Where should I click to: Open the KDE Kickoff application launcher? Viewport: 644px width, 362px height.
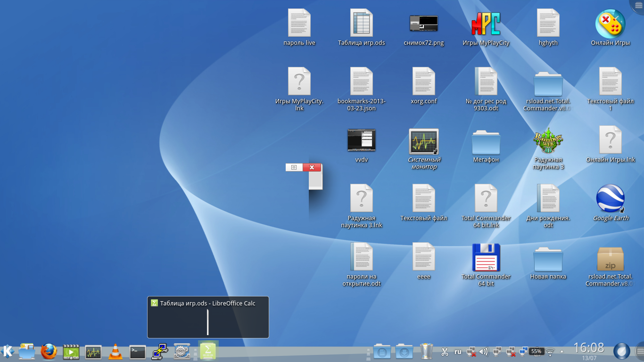(8, 351)
